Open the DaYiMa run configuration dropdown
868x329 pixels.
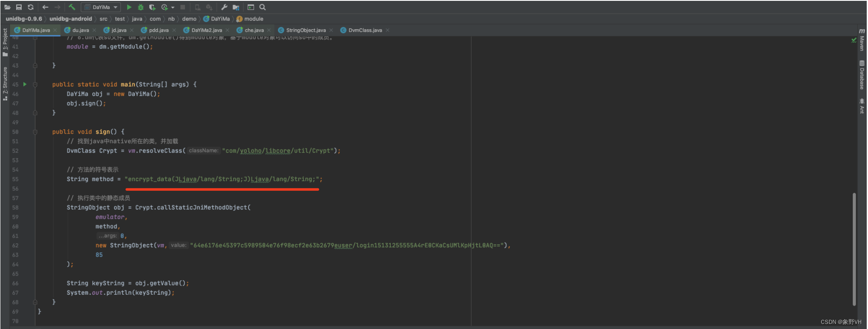click(x=101, y=7)
